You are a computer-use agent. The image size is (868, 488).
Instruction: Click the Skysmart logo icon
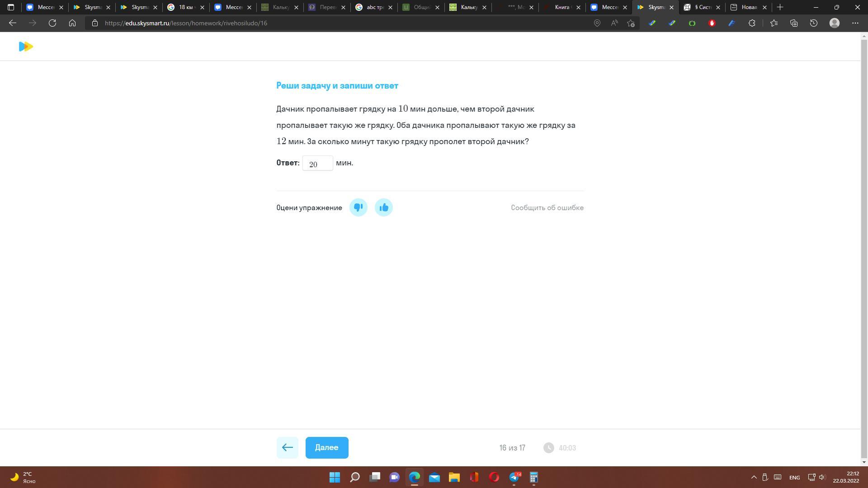(26, 47)
